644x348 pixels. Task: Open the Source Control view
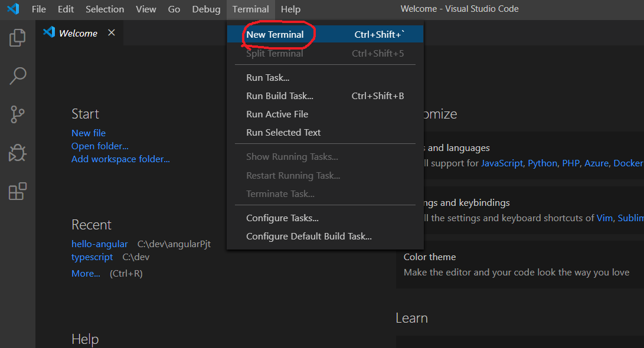click(x=17, y=114)
